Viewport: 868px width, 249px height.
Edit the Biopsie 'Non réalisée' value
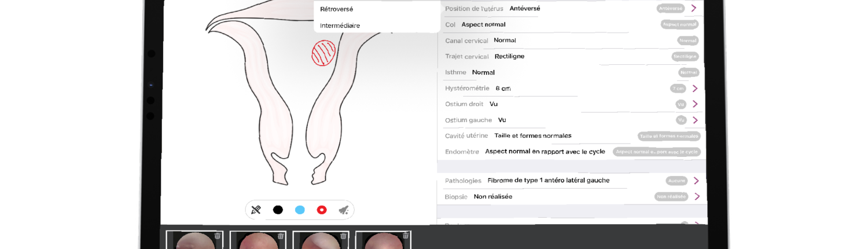493,196
